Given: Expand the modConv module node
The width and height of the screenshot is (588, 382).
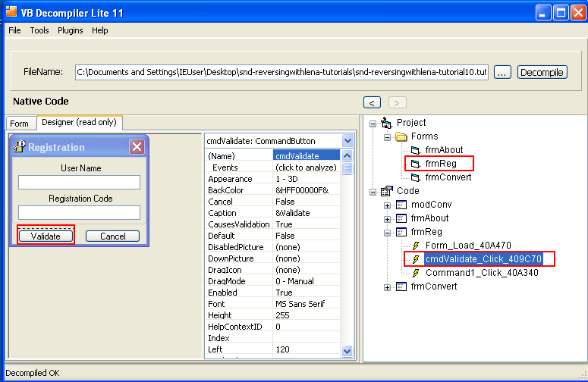Looking at the screenshot, I should pyautogui.click(x=387, y=205).
